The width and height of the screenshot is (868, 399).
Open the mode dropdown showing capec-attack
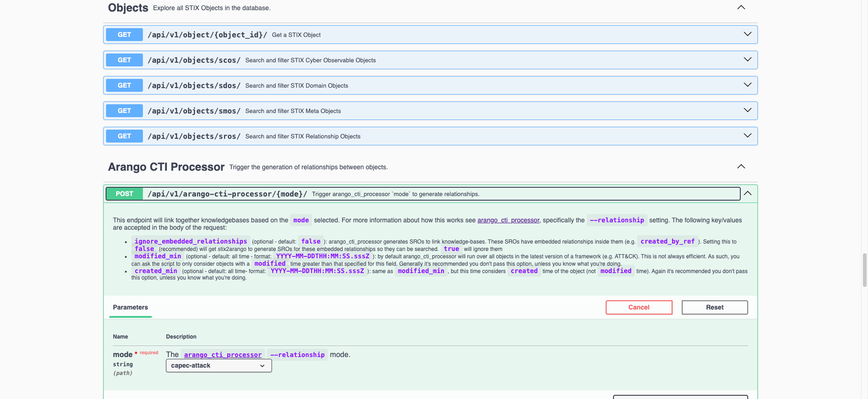218,366
